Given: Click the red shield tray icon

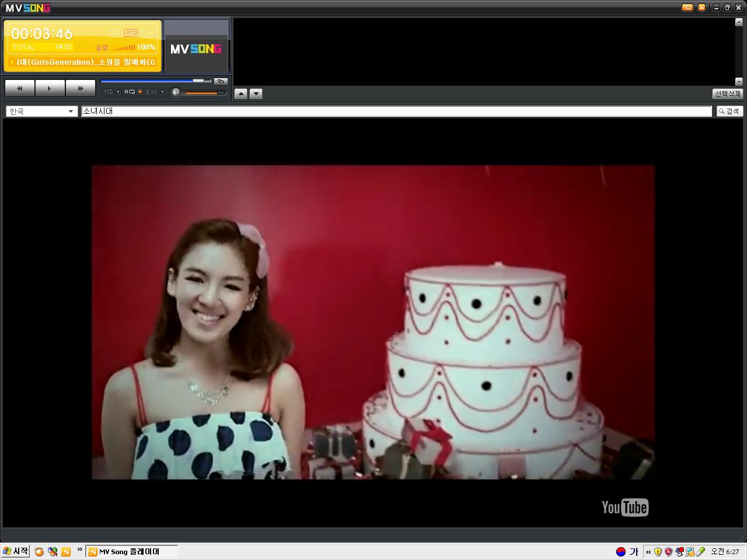Looking at the screenshot, I should coord(668,551).
